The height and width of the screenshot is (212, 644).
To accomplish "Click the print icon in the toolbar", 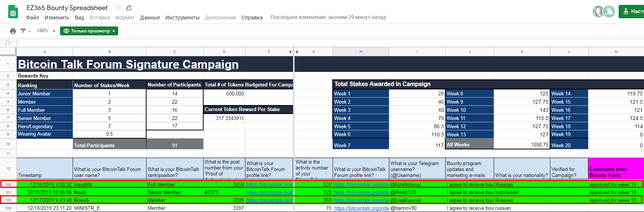I will click(x=13, y=31).
